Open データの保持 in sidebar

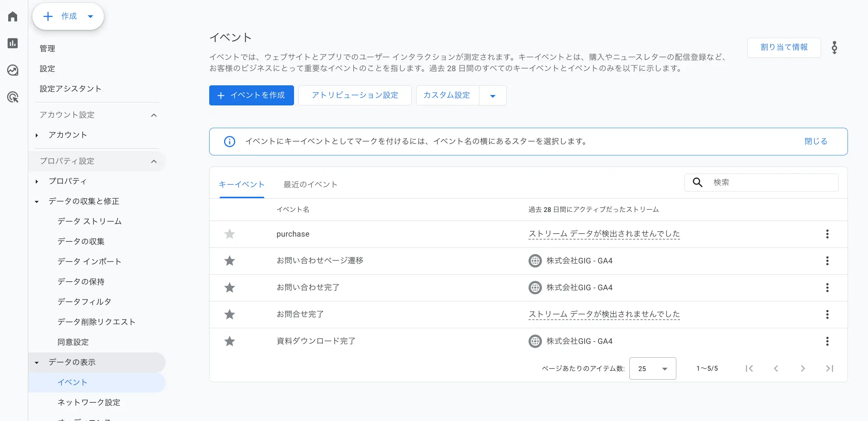81,282
